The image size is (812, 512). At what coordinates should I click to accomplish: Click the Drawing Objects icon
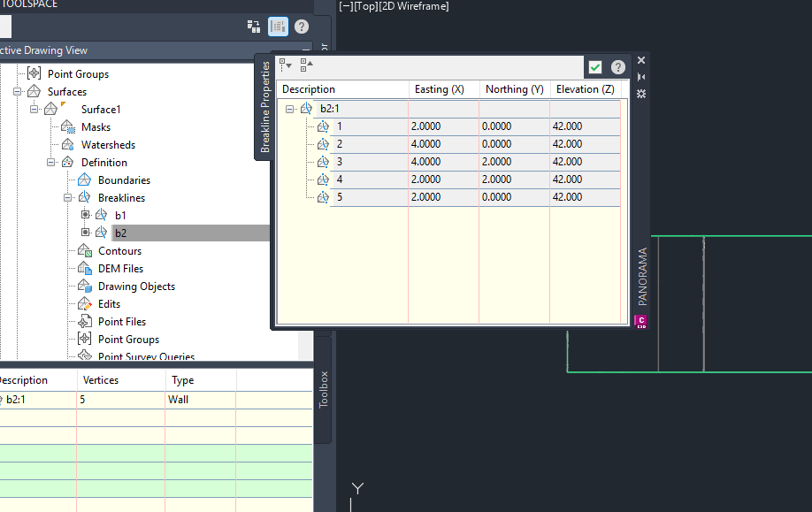pyautogui.click(x=85, y=286)
